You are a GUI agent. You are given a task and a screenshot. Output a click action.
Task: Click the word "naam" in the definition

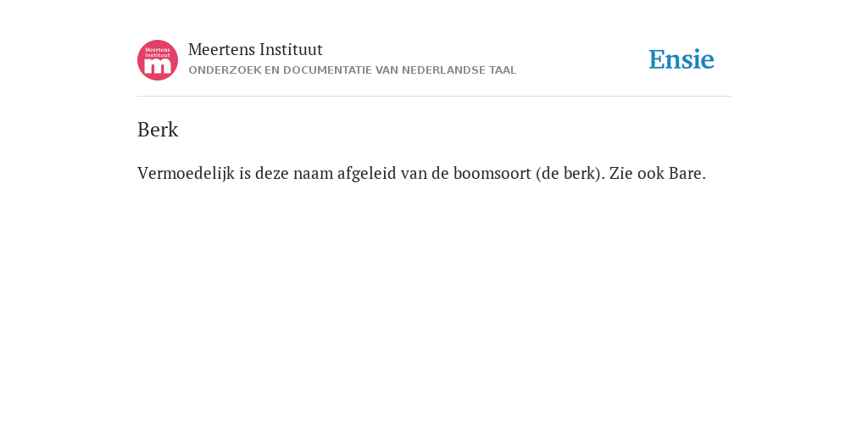coord(314,173)
